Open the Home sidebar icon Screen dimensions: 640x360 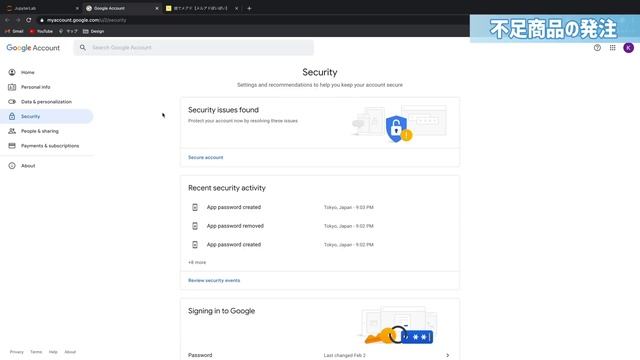pyautogui.click(x=12, y=72)
